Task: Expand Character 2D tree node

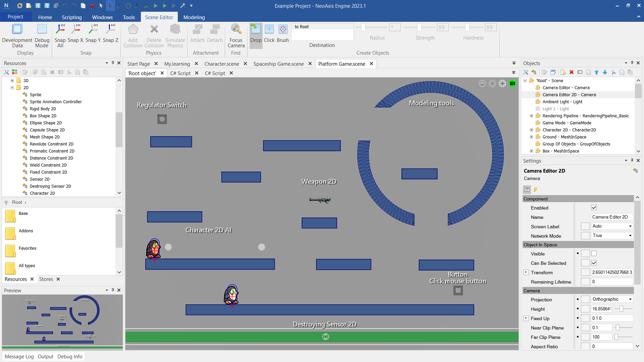Action: pos(531,130)
